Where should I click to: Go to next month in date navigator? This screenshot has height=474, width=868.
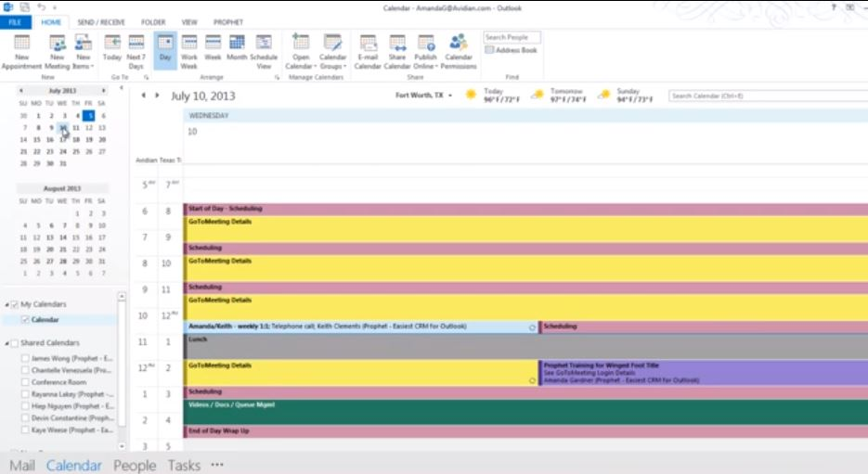(103, 91)
